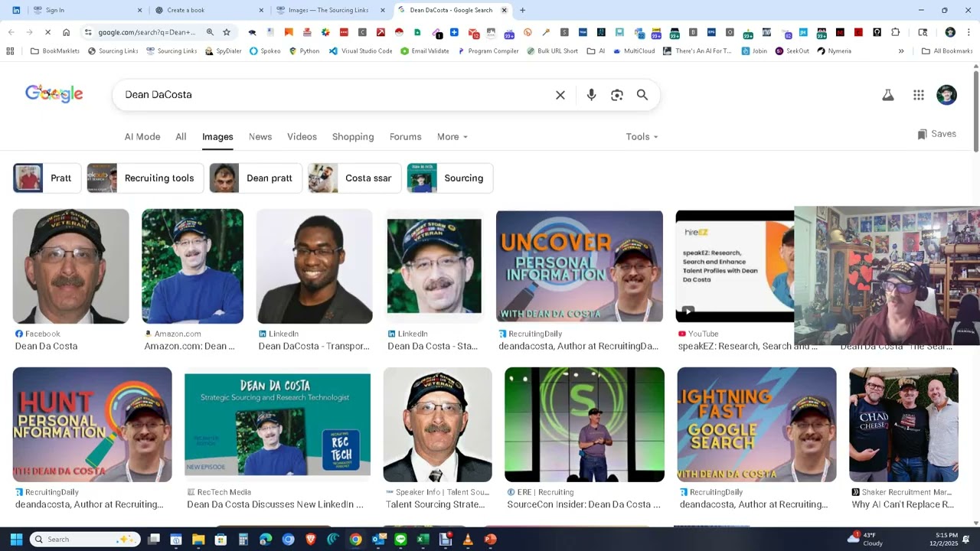This screenshot has width=980, height=551.
Task: Filter images by Dean pratt chip
Action: click(256, 178)
